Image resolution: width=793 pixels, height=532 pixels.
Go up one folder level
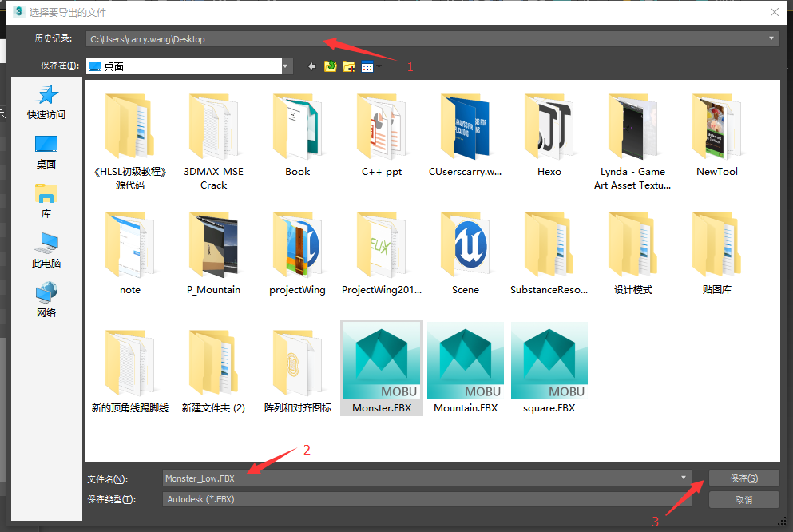pos(331,67)
